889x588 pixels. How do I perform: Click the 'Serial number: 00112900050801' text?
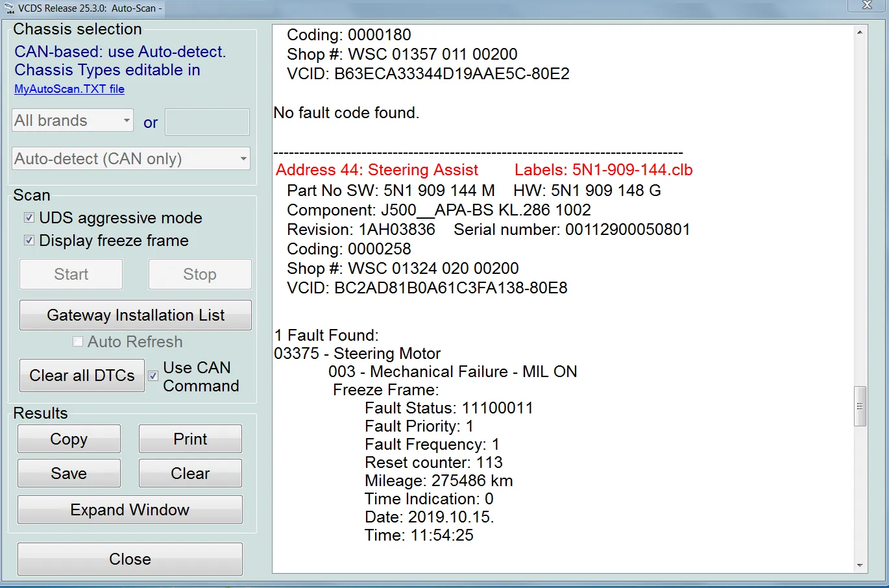coord(572,230)
